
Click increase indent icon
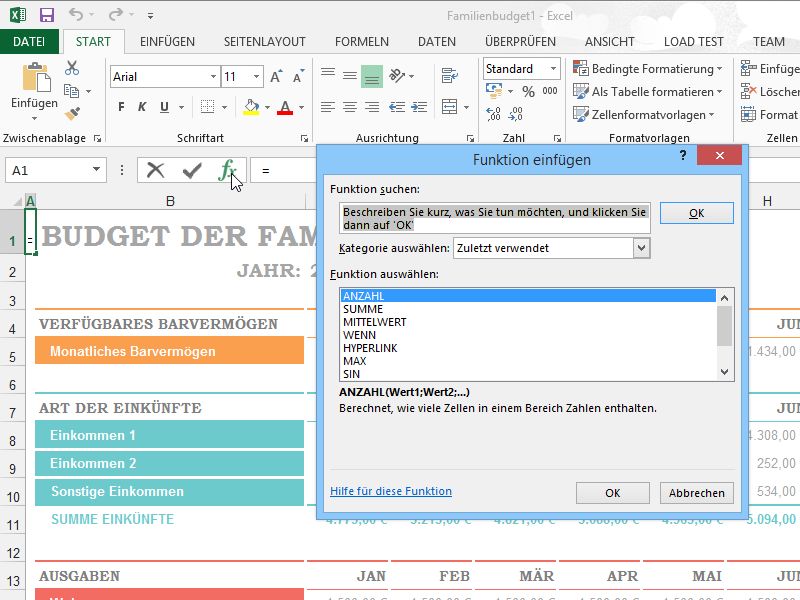click(x=419, y=107)
